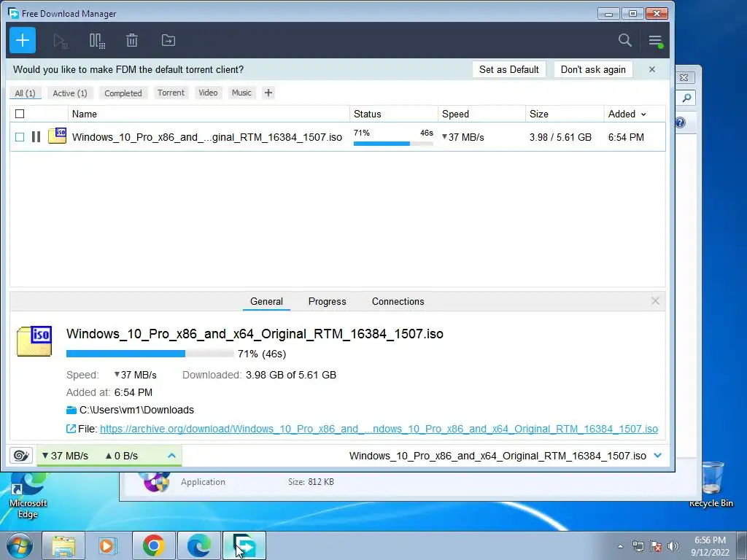
Task: Select the Torrent filter tab
Action: click(x=171, y=93)
